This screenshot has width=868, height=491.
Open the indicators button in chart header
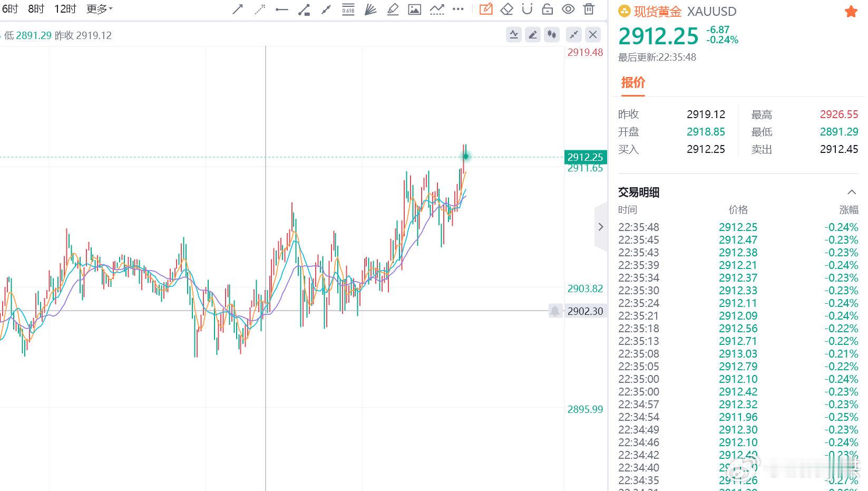tap(514, 35)
